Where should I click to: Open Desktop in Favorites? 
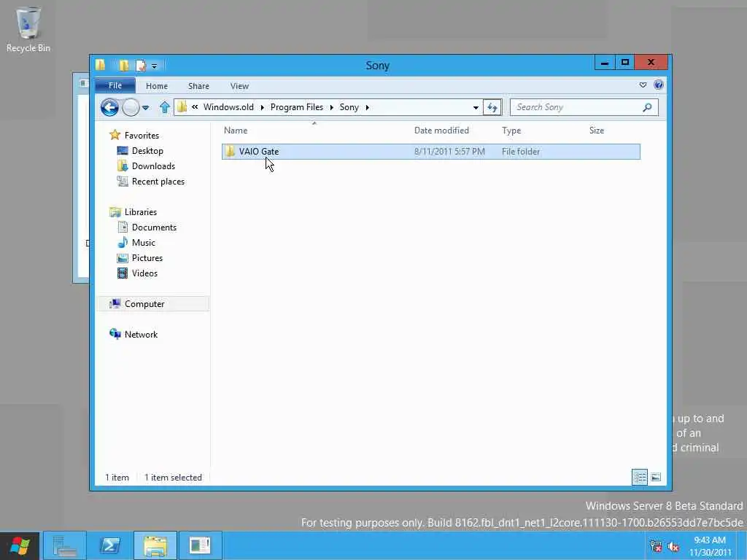coord(147,150)
